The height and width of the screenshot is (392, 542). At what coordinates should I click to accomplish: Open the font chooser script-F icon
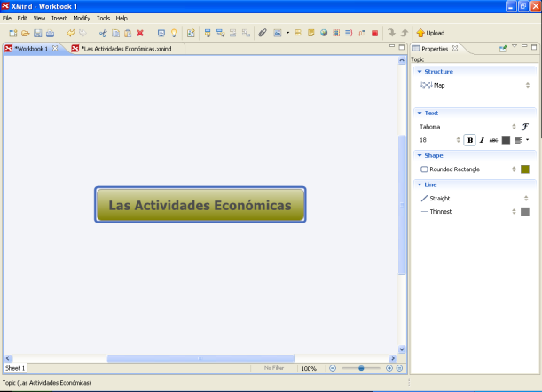click(x=525, y=127)
